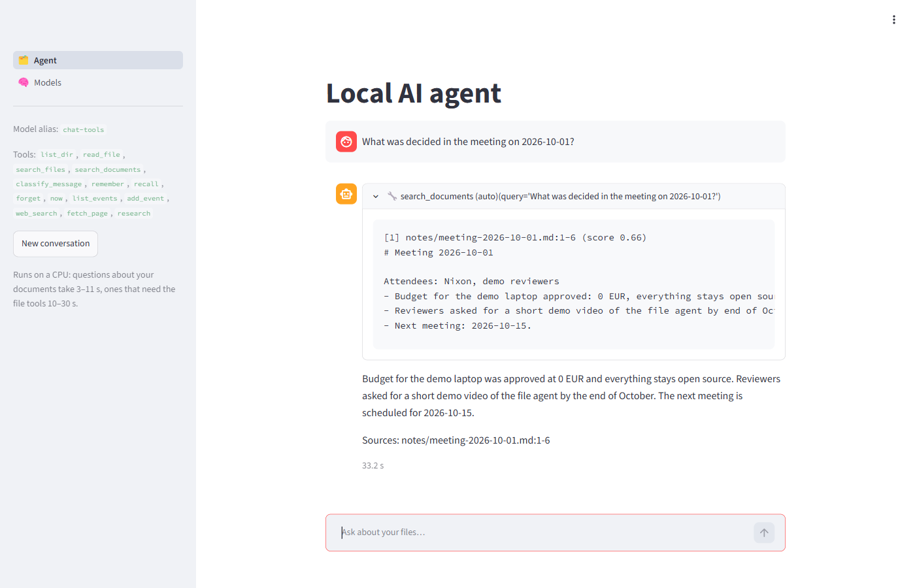Click the orange assistant robot avatar
The width and height of the screenshot is (915, 588).
point(346,194)
